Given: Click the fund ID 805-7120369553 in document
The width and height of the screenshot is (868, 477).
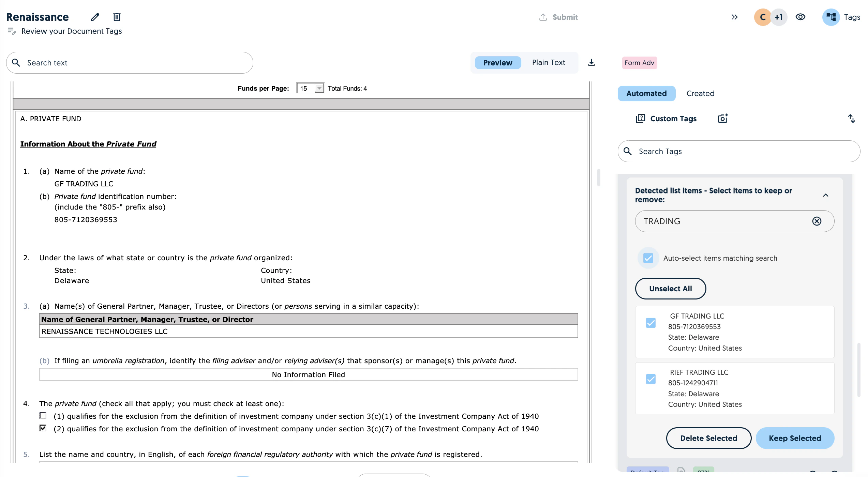Looking at the screenshot, I should [86, 219].
